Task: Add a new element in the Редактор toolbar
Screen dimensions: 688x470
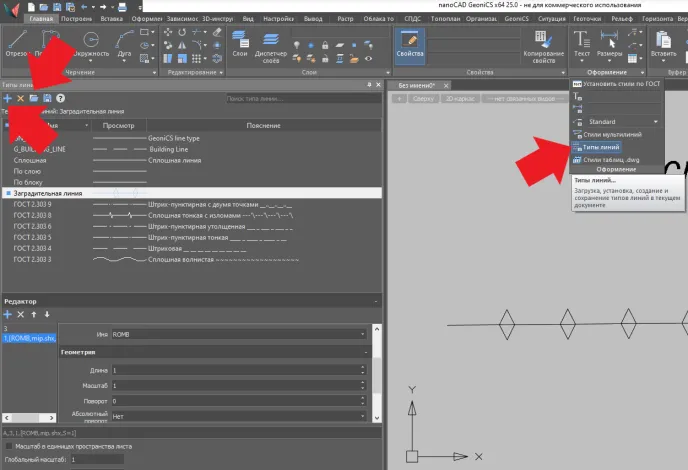Action: click(x=7, y=314)
